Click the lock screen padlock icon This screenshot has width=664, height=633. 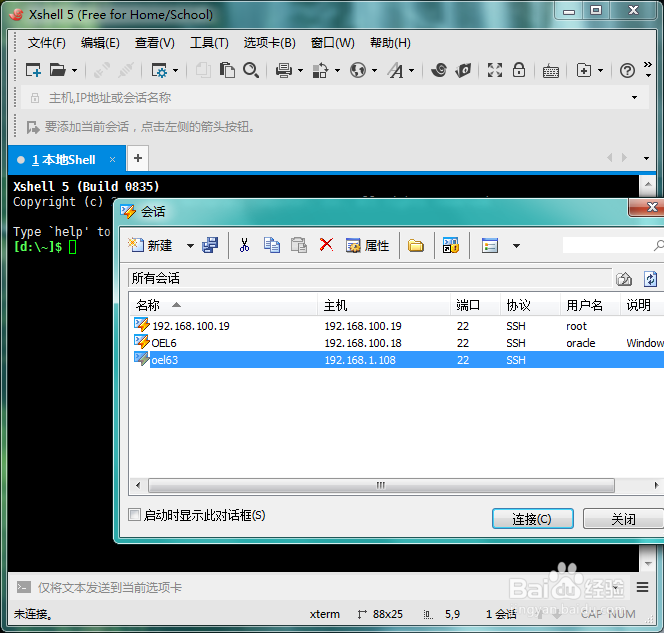519,70
